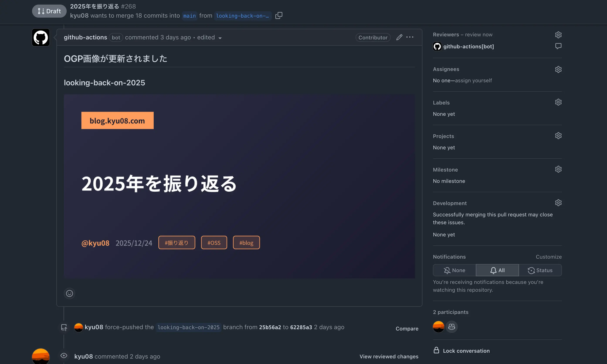Screen dimensions: 607x364
Task: Open the comment options kebab menu
Action: point(410,37)
